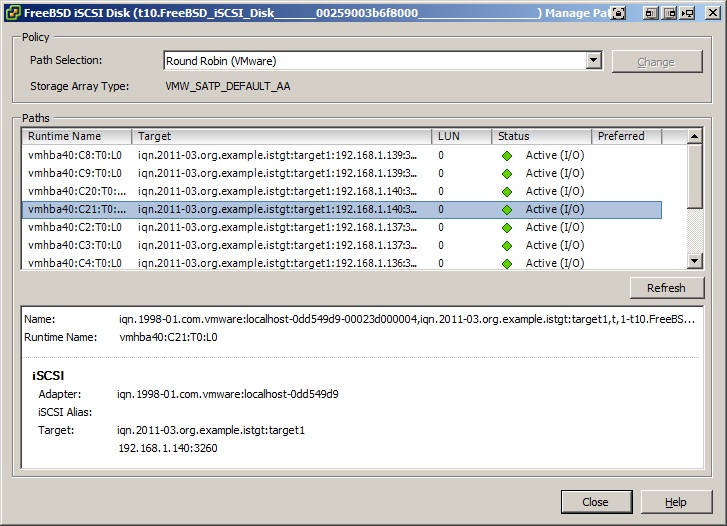Click the title bar icon with window at left of monitor
The image size is (727, 526).
click(x=650, y=13)
